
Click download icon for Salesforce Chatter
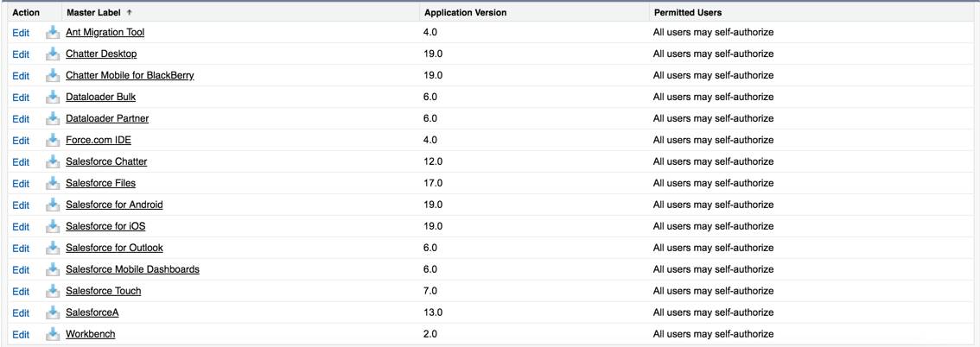(x=53, y=161)
